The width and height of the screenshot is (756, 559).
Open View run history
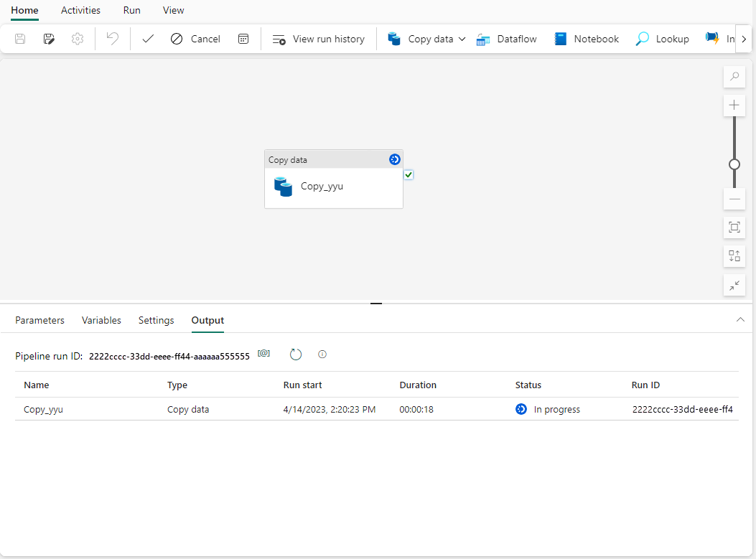pos(319,39)
